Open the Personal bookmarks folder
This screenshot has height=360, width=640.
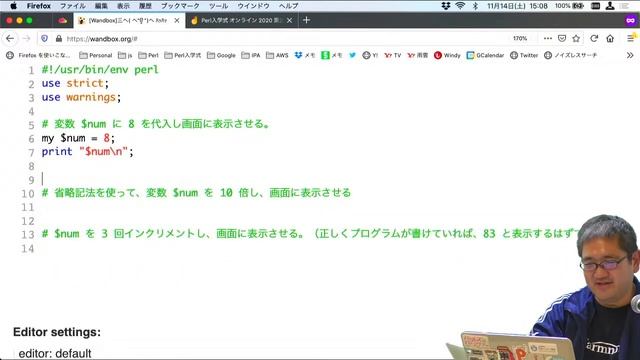(x=96, y=55)
